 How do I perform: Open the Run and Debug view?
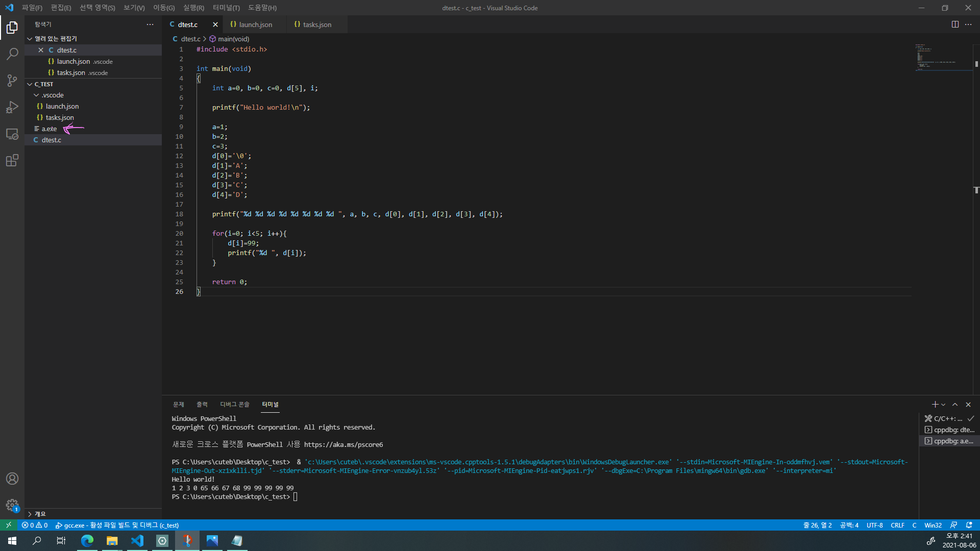click(x=12, y=107)
